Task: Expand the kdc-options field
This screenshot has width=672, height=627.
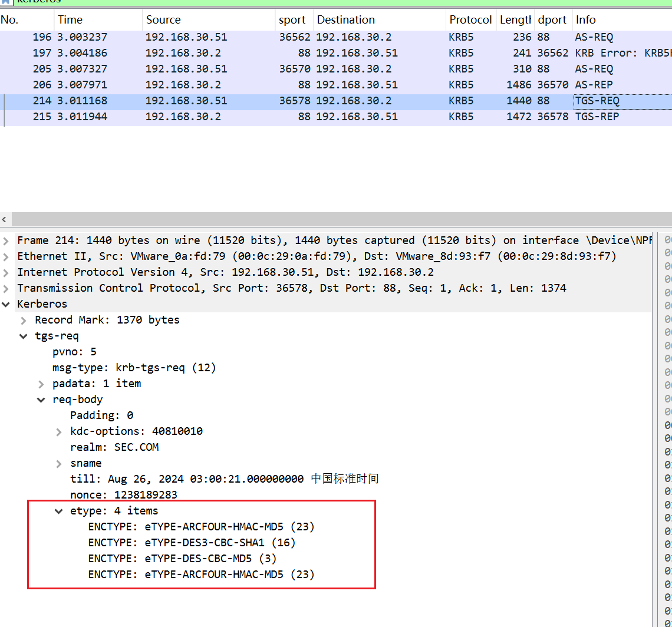Action: click(59, 431)
